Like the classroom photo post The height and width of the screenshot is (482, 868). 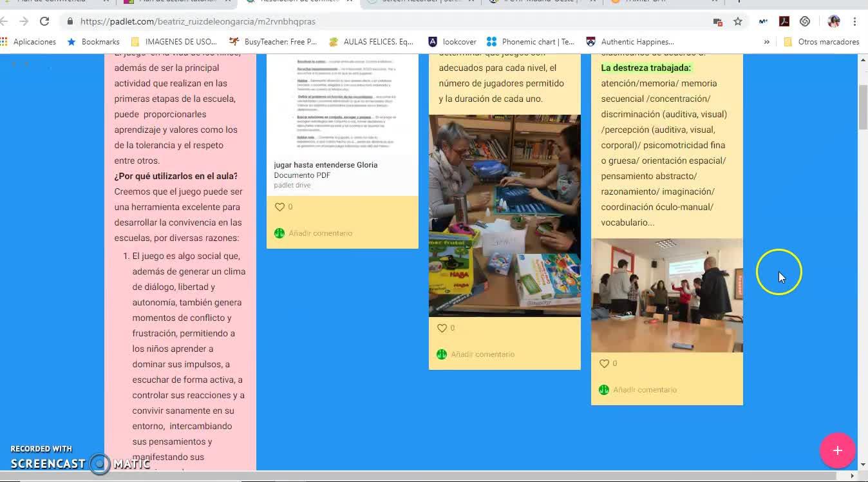[604, 363]
